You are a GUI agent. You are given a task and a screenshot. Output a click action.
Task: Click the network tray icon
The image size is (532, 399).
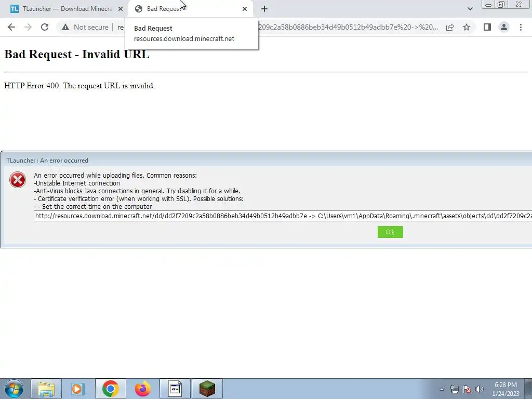click(454, 389)
